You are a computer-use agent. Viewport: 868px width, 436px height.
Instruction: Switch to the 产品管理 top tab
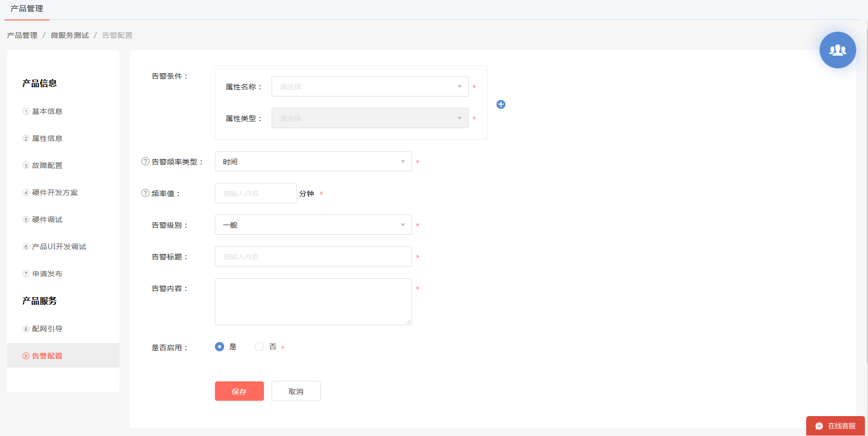coord(27,9)
